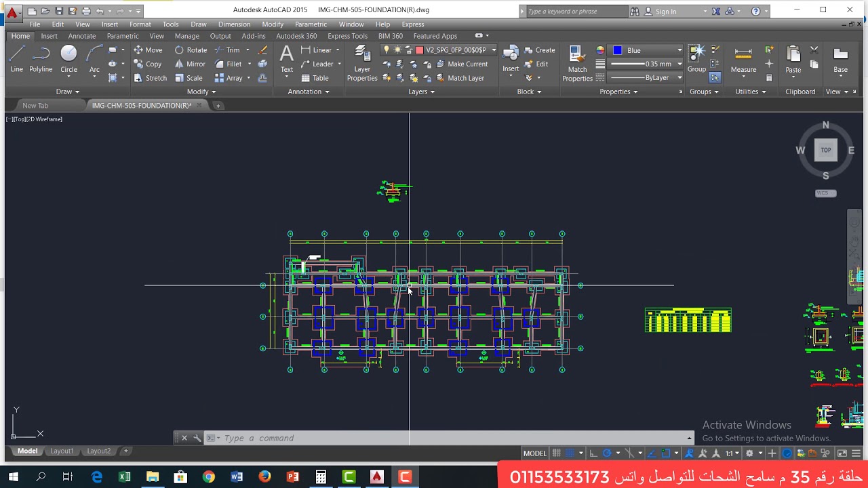Click the Fillet tool
Screen dimensions: 868x488
click(229, 64)
